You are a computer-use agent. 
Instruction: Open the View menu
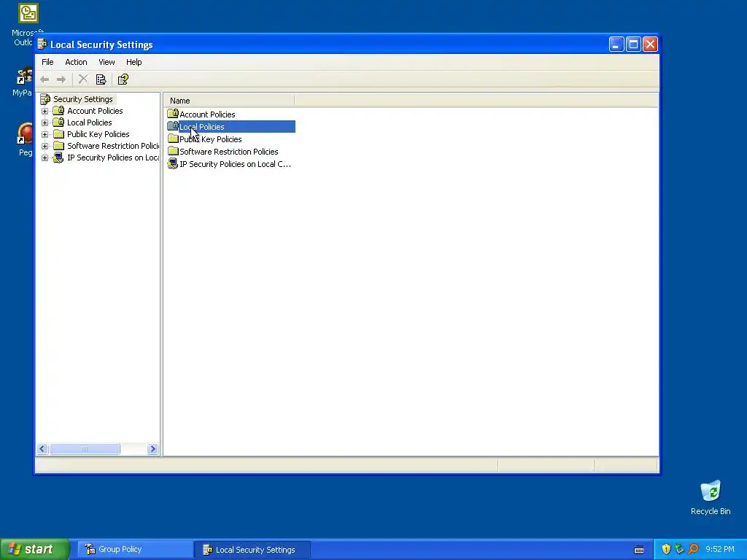click(107, 62)
